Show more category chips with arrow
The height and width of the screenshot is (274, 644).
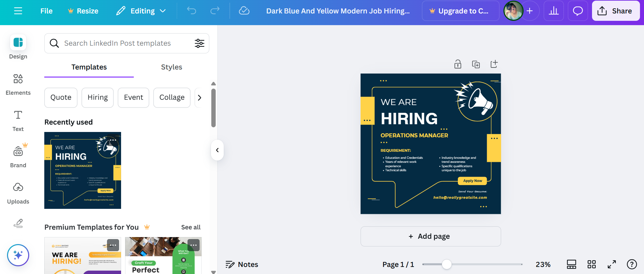200,98
